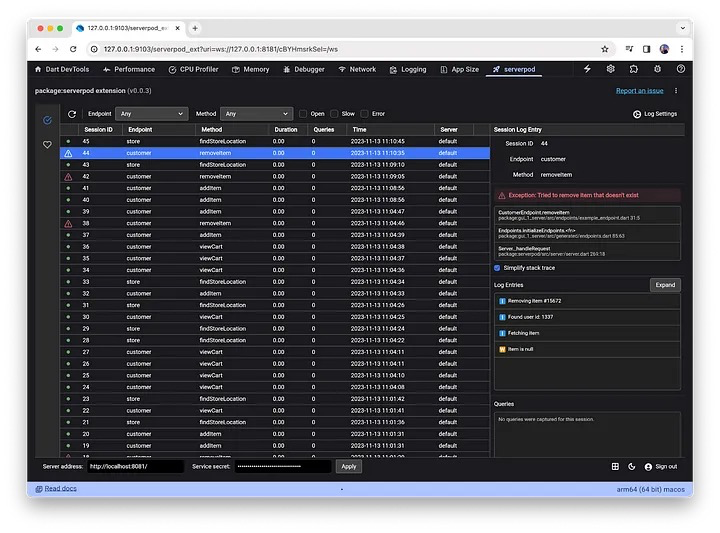Reload the browser page
This screenshot has width=720, height=533.
point(73,49)
